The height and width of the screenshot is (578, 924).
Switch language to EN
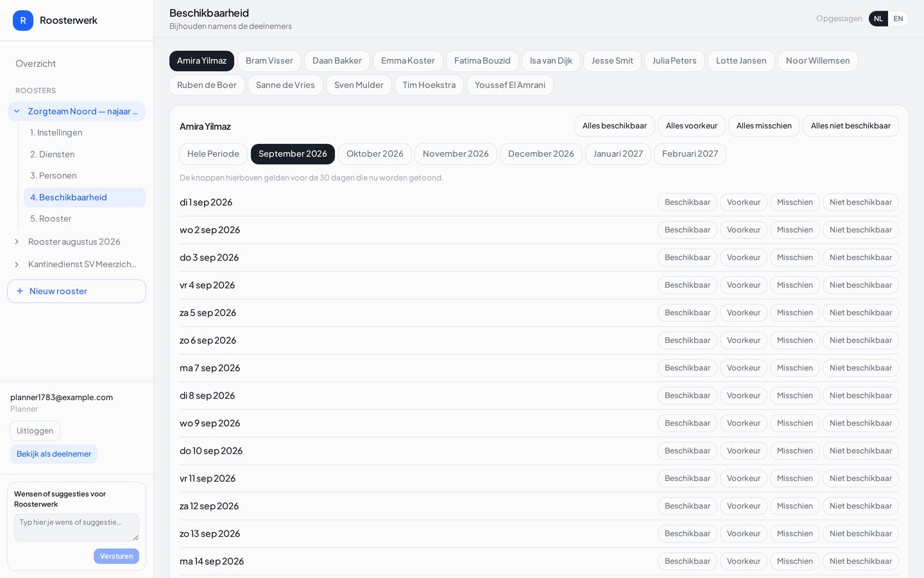(898, 19)
